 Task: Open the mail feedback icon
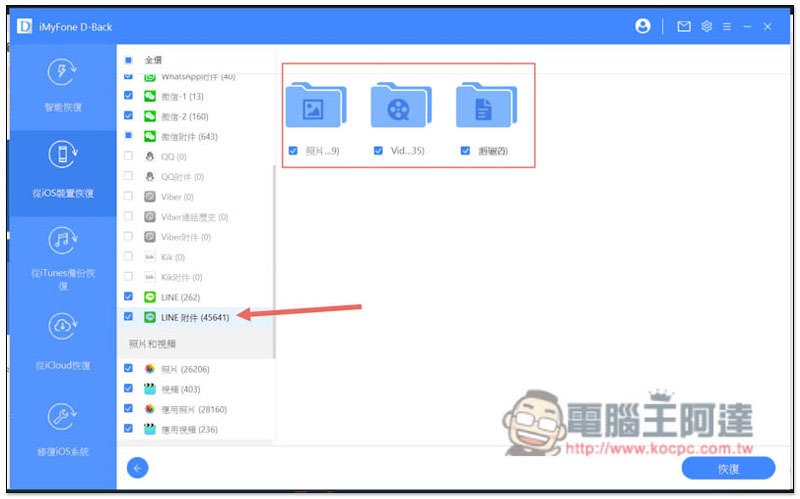pos(684,27)
